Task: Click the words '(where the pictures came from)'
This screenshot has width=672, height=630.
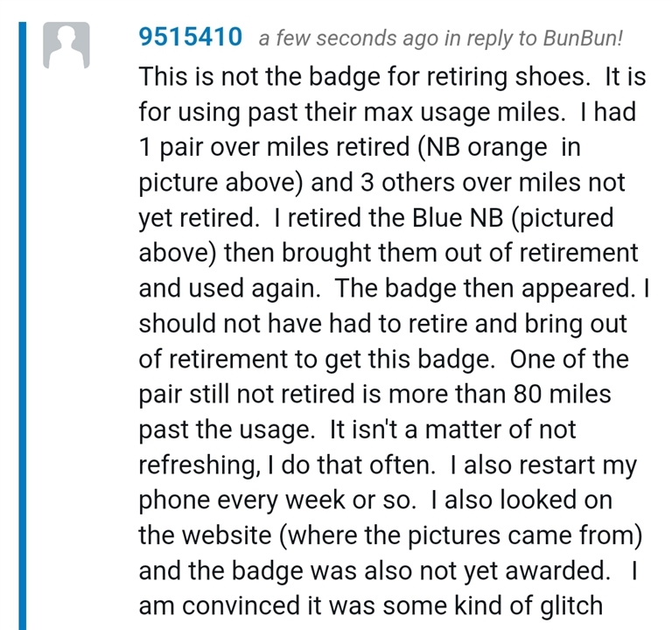Action: pyautogui.click(x=461, y=535)
